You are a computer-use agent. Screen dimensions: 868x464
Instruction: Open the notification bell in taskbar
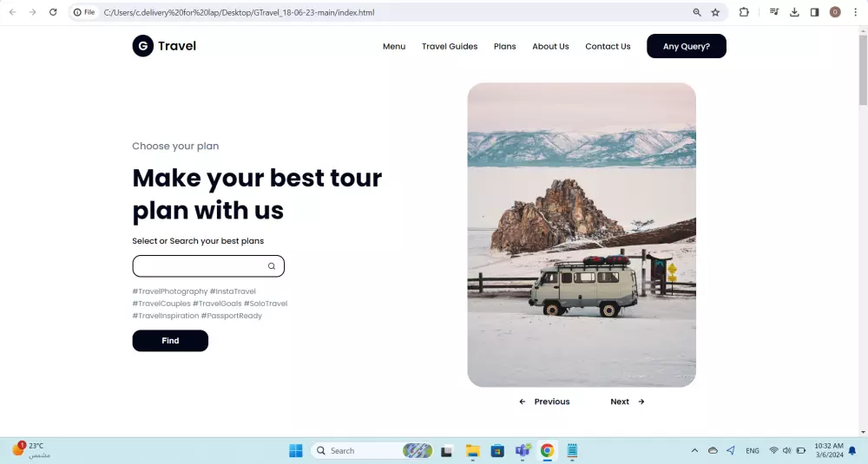(x=852, y=451)
